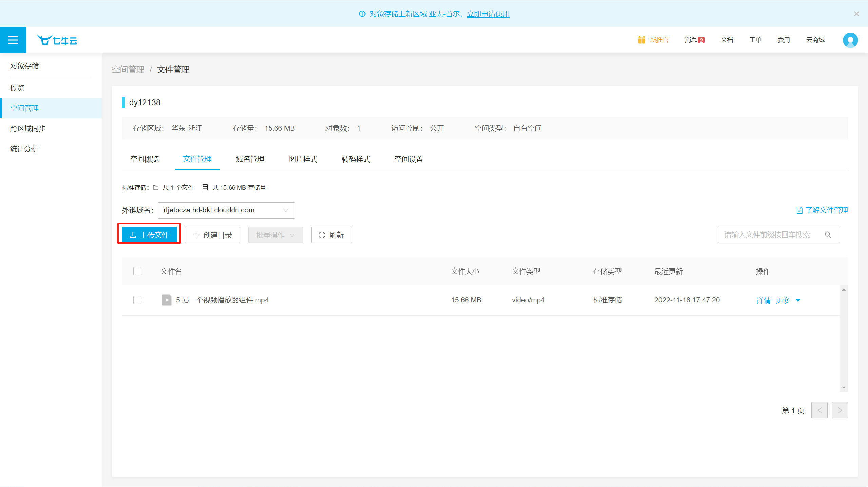Viewport: 868px width, 487px height.
Task: Open the 批量操作 dropdown
Action: click(275, 235)
